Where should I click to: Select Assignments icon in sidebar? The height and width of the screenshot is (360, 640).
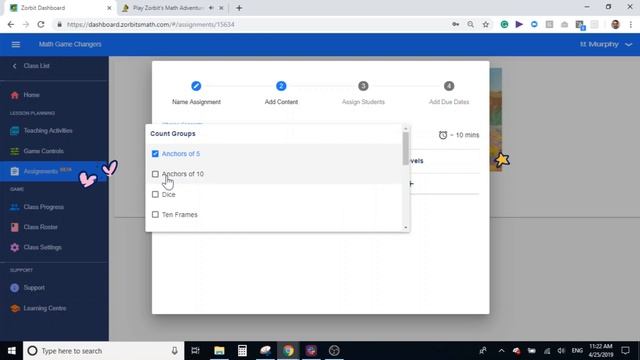tap(15, 171)
